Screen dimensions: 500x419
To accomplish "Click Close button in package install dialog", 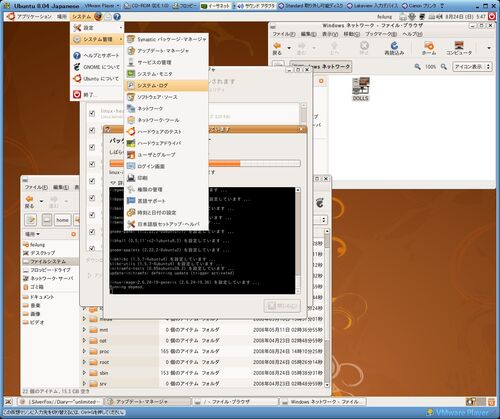I will [282, 305].
